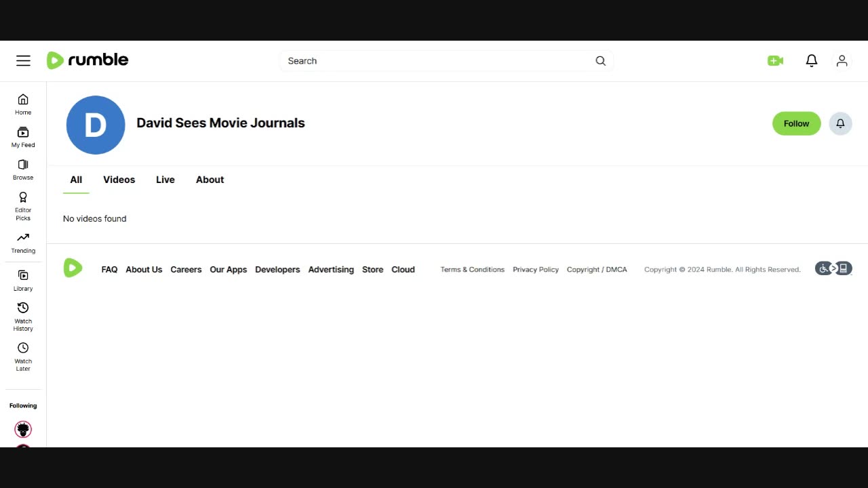Go to Home in sidebar
This screenshot has height=488, width=868.
tap(23, 104)
